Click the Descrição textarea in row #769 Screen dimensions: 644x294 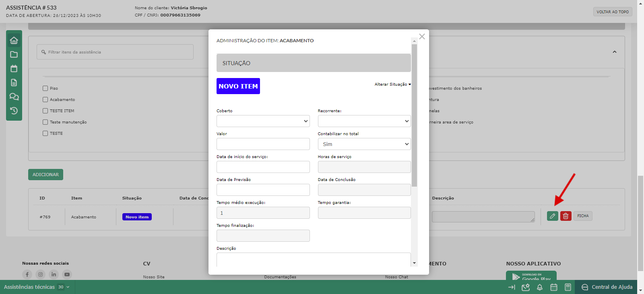click(483, 217)
